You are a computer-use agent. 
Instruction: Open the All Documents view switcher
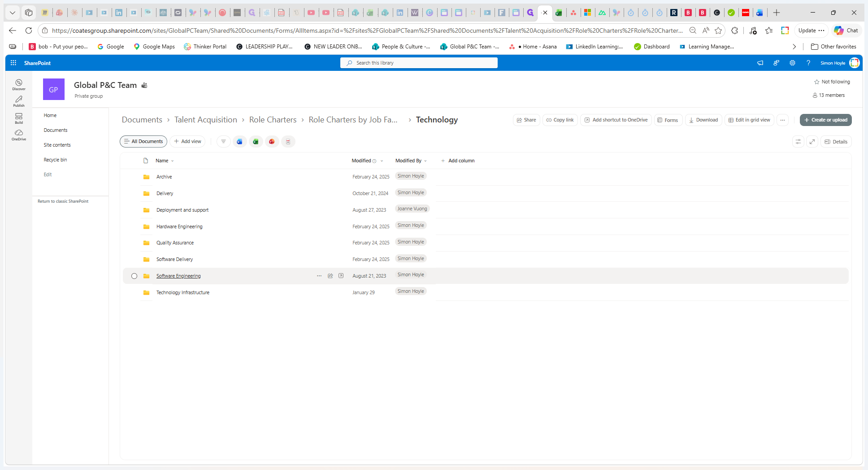pyautogui.click(x=143, y=142)
